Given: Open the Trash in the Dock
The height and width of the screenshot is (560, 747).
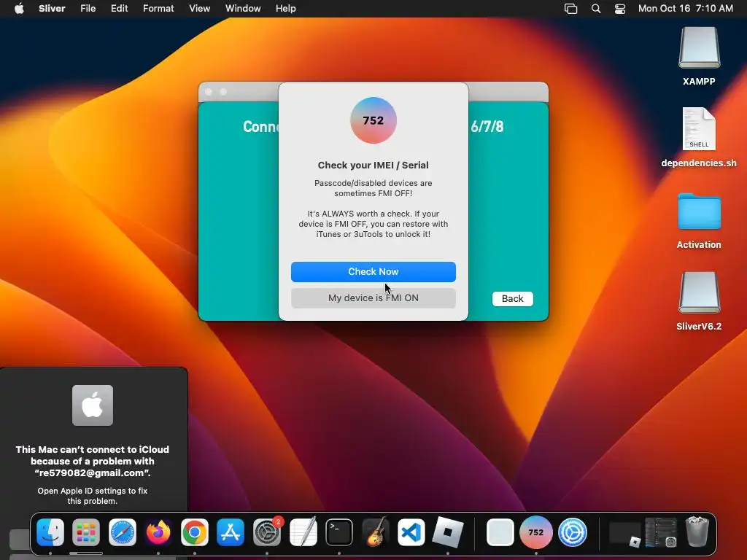Looking at the screenshot, I should pos(697,532).
